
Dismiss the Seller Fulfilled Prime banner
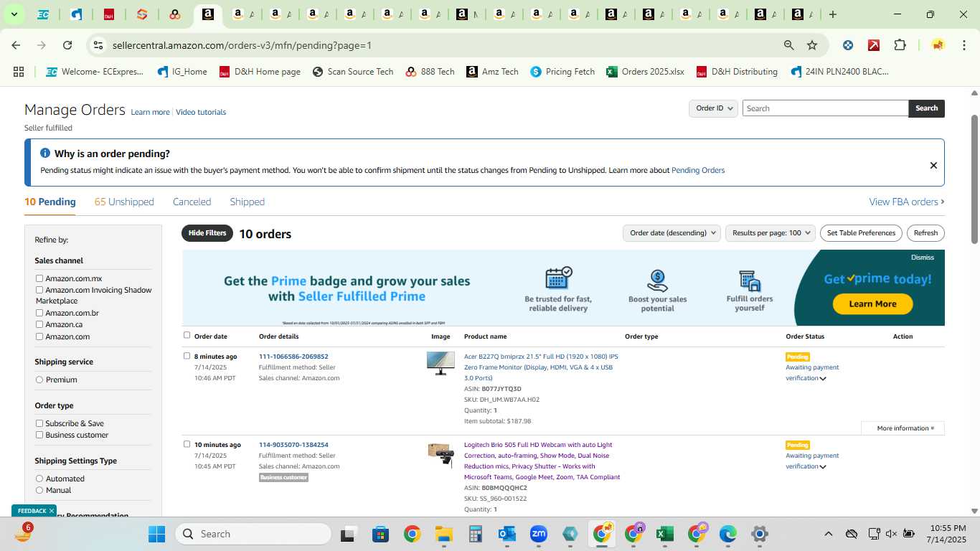click(x=923, y=258)
